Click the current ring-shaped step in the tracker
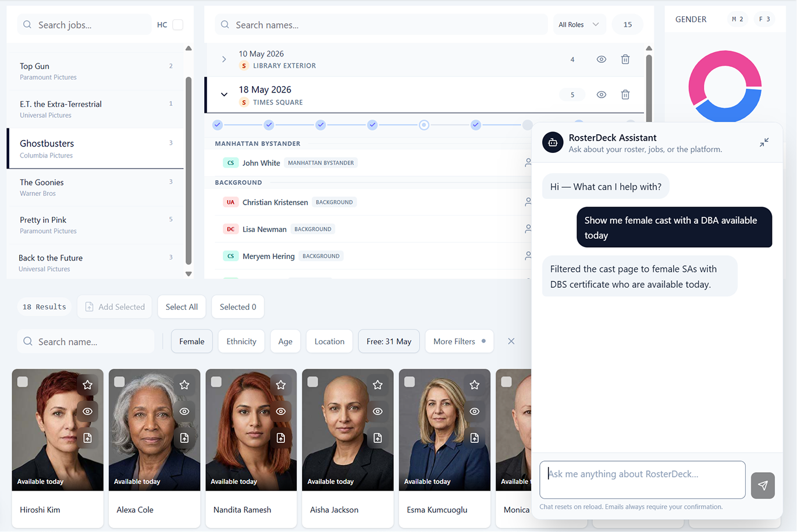This screenshot has height=532, width=797. pyautogui.click(x=424, y=125)
